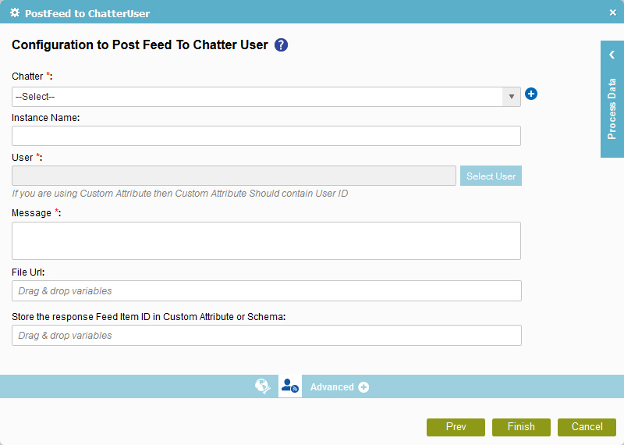Screen dimensions: 624x445
Task: Click the Finish button
Action: [x=521, y=427]
